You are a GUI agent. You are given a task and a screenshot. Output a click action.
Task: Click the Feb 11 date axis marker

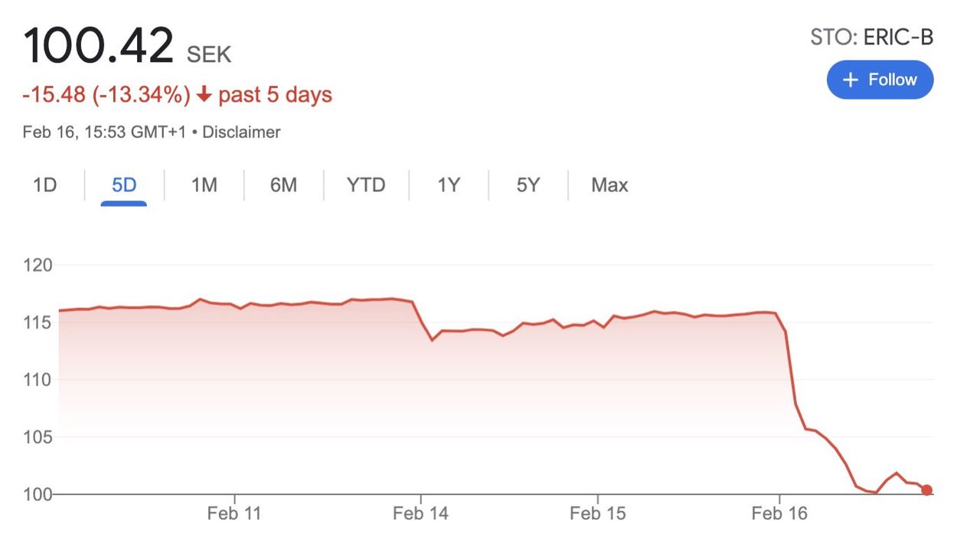click(234, 513)
